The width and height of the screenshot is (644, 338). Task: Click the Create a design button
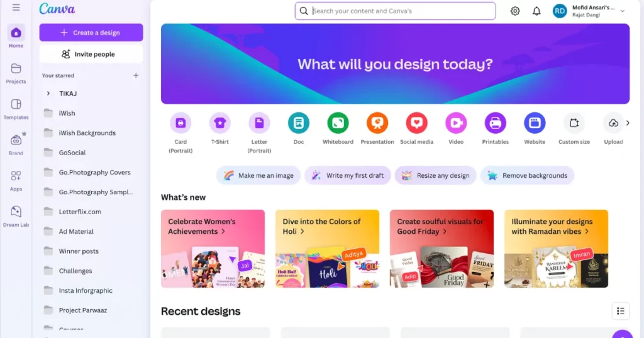coord(91,33)
